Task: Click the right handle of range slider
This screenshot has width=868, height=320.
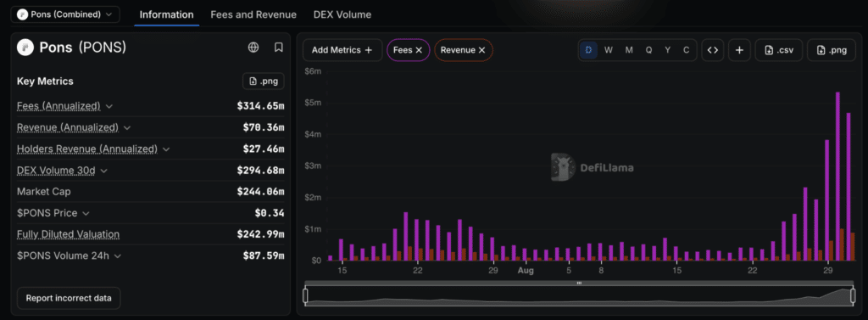Action: point(853,295)
